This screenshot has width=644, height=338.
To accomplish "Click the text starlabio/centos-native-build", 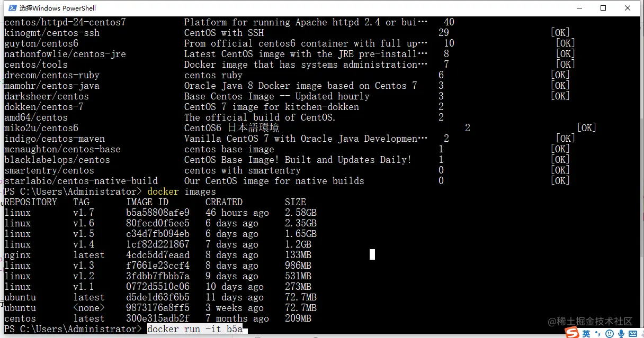I will (x=81, y=181).
